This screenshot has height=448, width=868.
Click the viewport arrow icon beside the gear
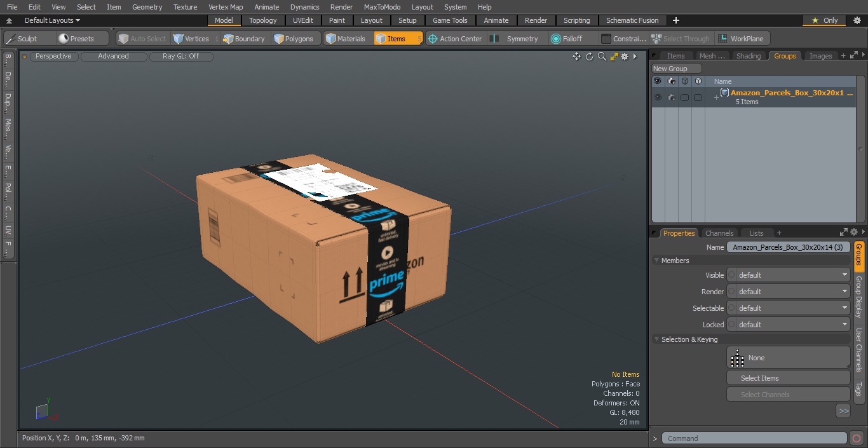[x=635, y=57]
